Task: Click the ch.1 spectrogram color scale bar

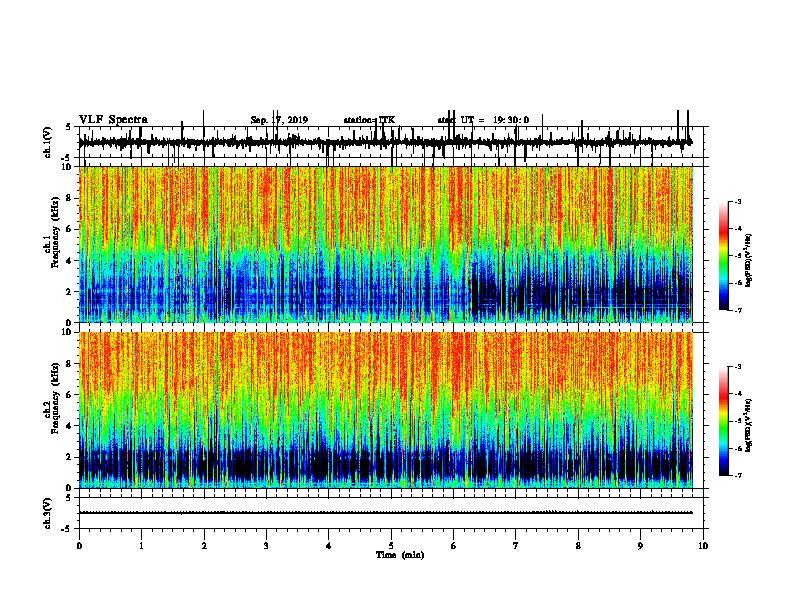Action: 724,256
